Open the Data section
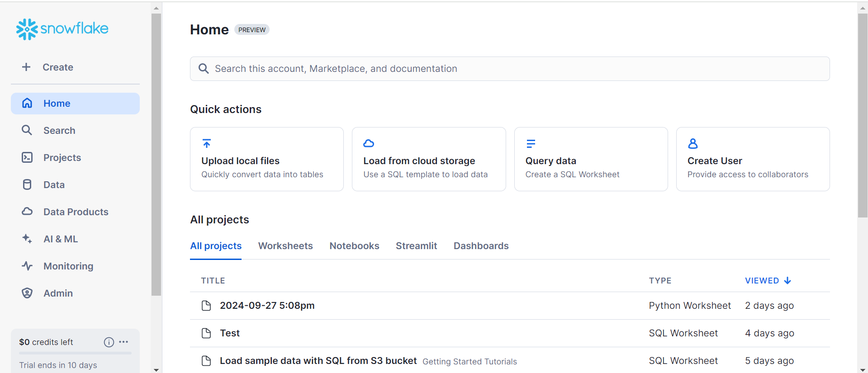 click(x=75, y=185)
